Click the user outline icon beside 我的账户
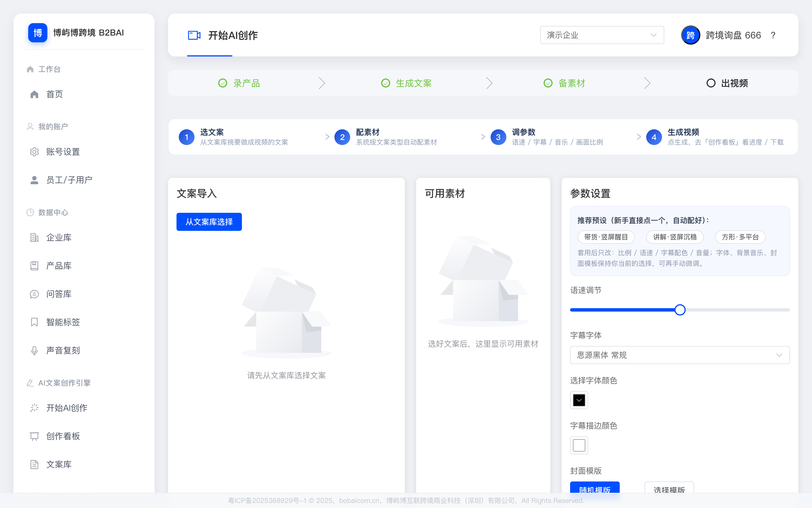Screen dimensions: 812x508 [x=30, y=127]
